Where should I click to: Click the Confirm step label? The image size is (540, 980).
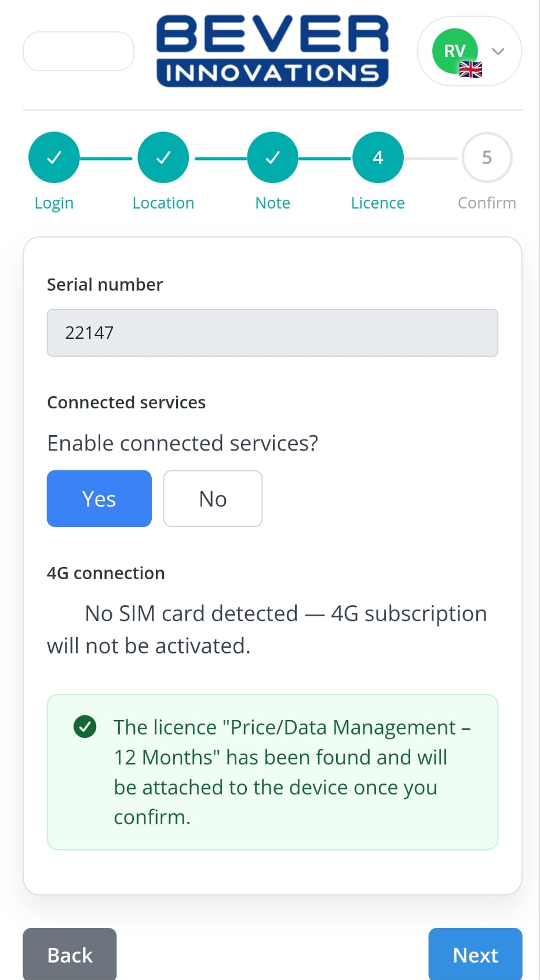487,203
